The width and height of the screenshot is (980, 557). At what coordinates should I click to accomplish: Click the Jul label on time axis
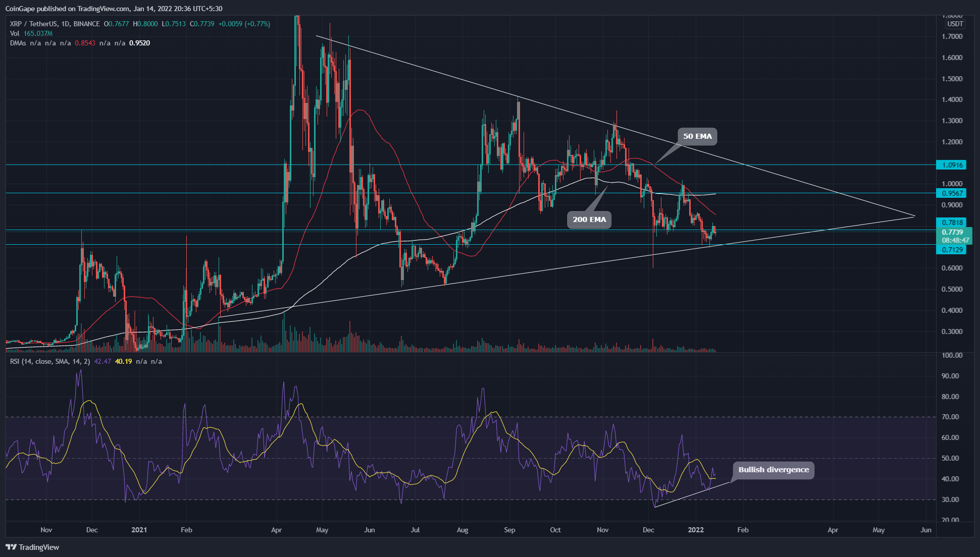[415, 530]
